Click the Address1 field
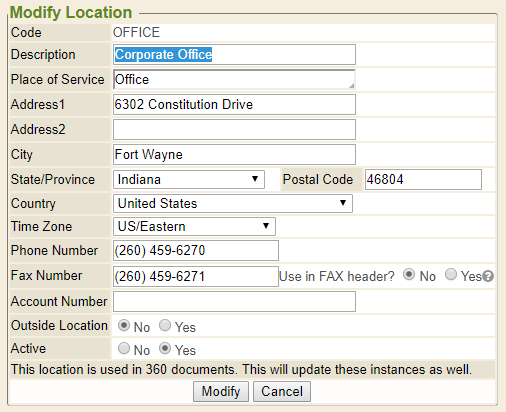 click(234, 104)
